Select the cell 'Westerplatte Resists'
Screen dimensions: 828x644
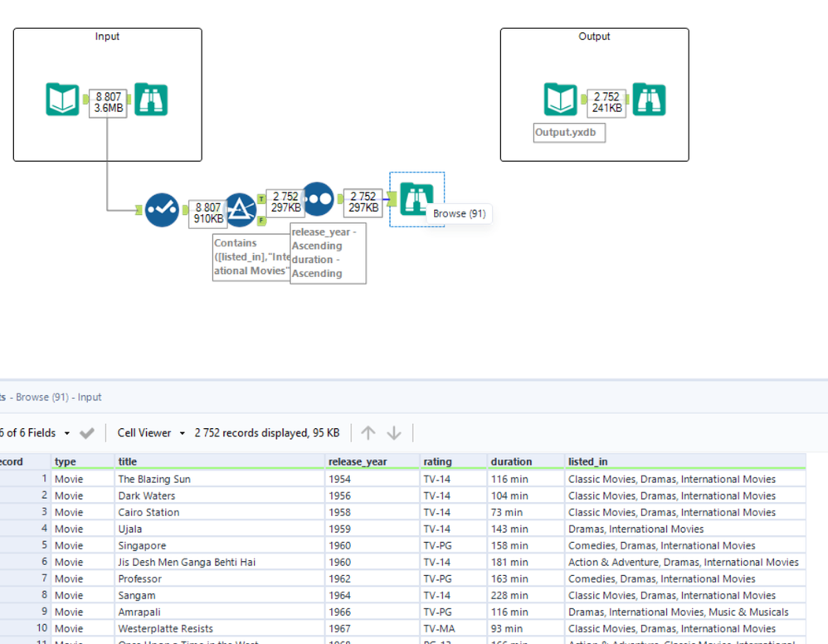[x=219, y=629]
